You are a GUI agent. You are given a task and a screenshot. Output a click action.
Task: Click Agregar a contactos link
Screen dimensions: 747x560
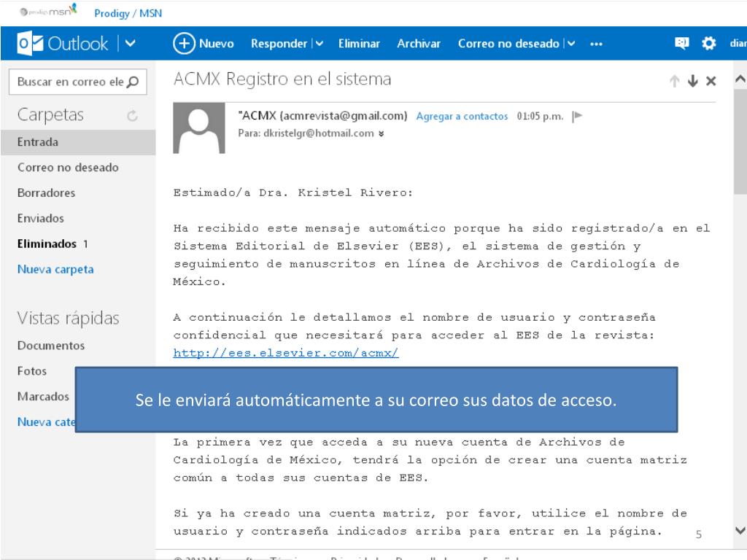point(462,116)
